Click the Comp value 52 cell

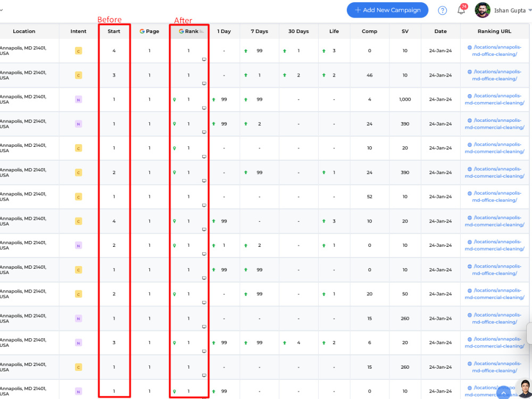click(x=370, y=197)
